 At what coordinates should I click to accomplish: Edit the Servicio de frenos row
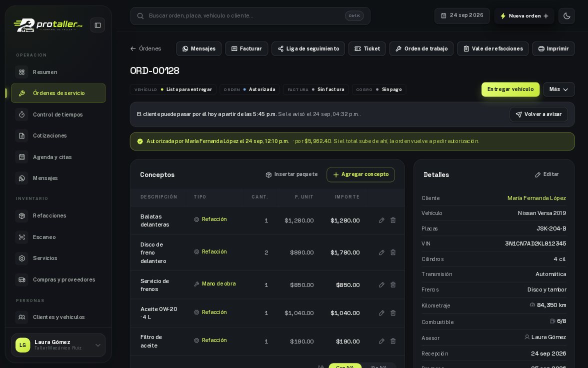click(381, 284)
